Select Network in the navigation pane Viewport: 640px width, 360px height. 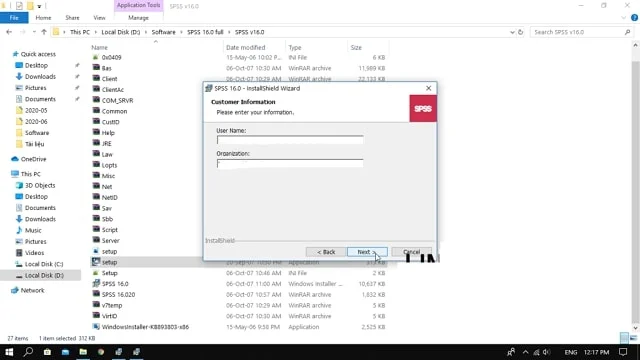click(32, 290)
